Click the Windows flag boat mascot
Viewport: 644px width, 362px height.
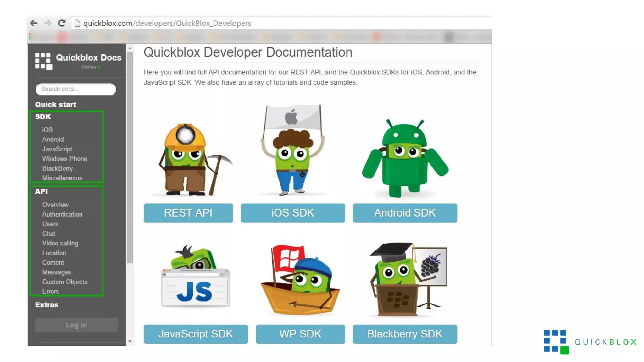300,280
